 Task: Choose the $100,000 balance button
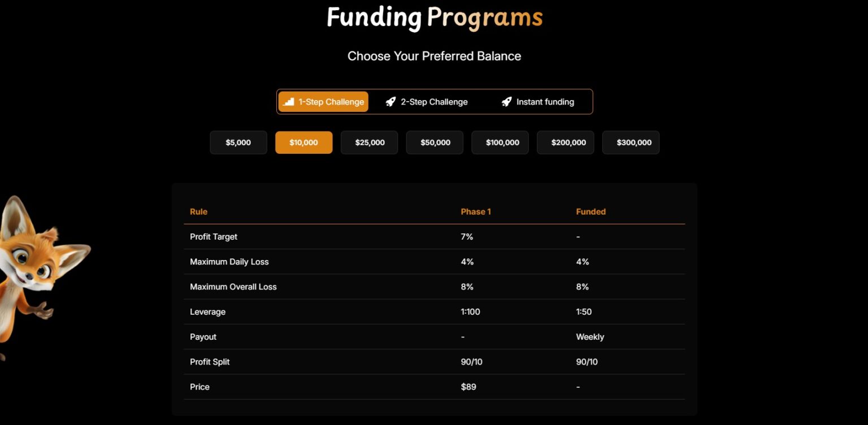click(500, 142)
